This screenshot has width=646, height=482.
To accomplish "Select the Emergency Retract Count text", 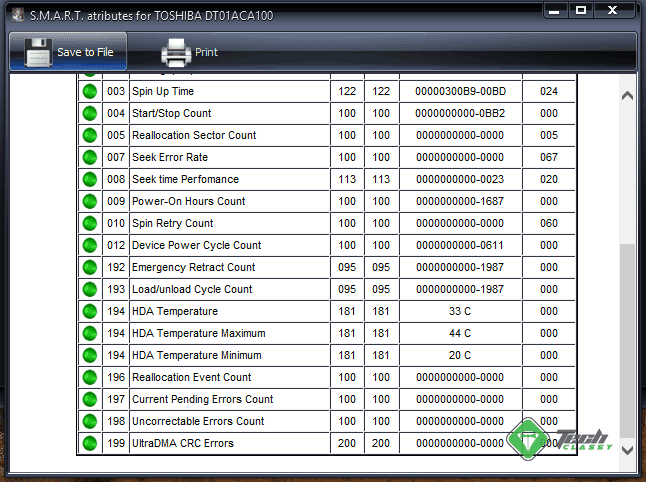I will coord(194,267).
